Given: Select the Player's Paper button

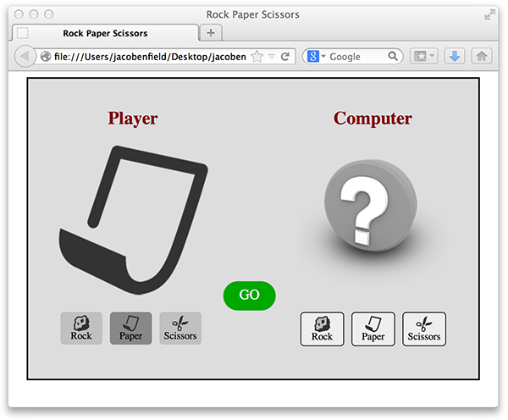Looking at the screenshot, I should [131, 328].
